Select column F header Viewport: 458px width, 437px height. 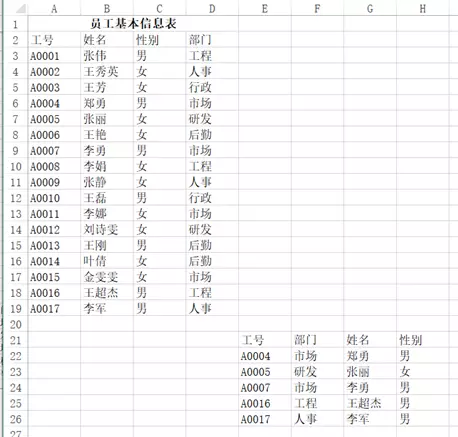317,8
